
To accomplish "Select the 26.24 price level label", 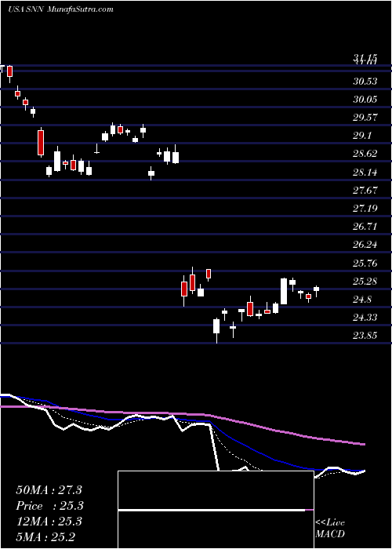I will point(365,245).
